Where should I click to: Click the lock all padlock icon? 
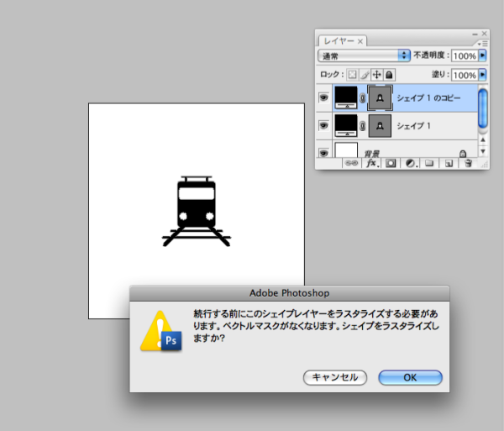point(389,74)
